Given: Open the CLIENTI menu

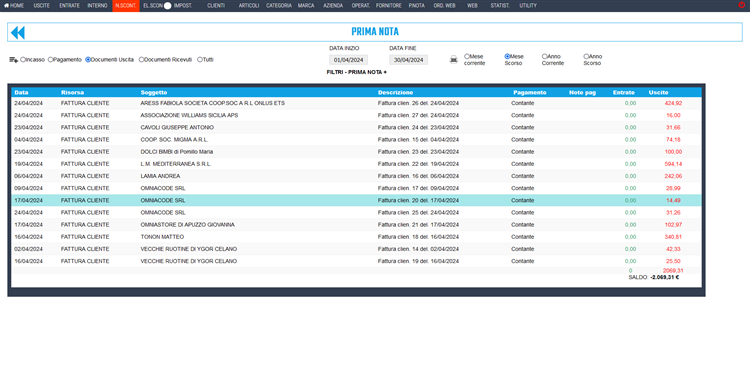Looking at the screenshot, I should [216, 6].
